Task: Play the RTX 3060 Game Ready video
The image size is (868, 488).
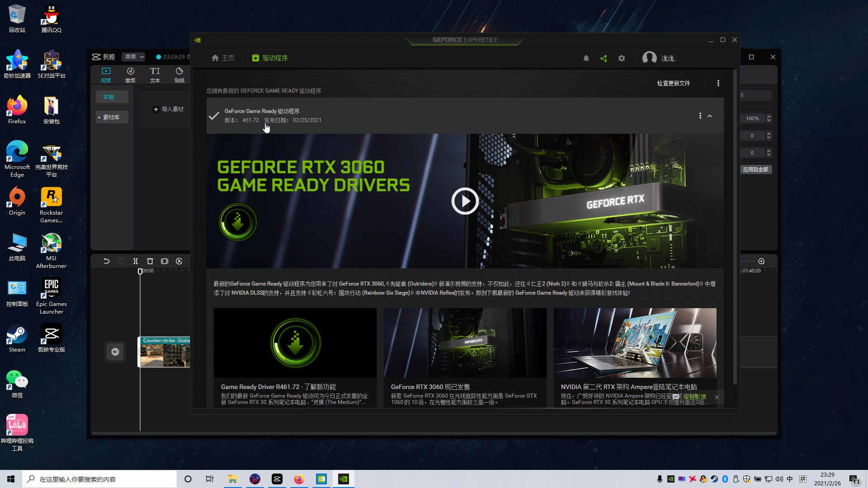Action: click(x=465, y=201)
